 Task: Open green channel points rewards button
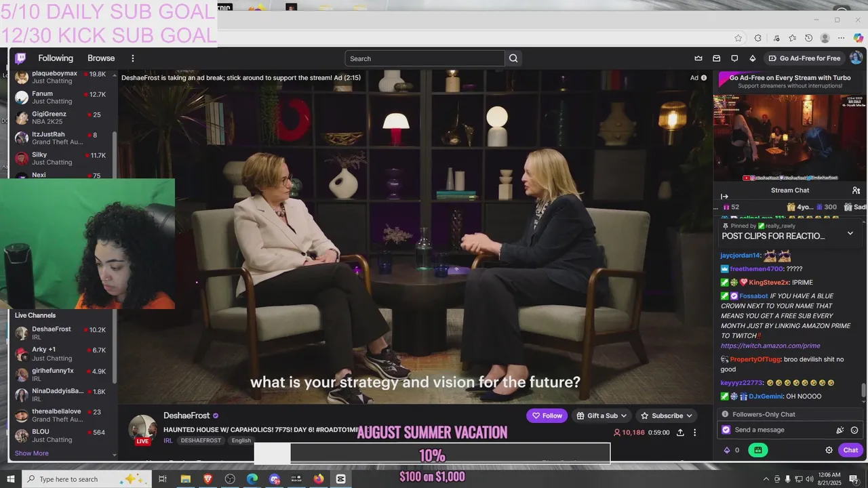[757, 450]
